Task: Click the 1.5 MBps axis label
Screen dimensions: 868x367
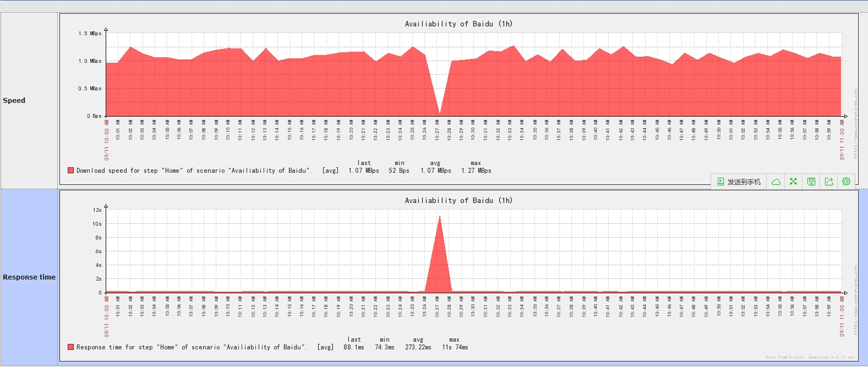Action: pyautogui.click(x=90, y=34)
